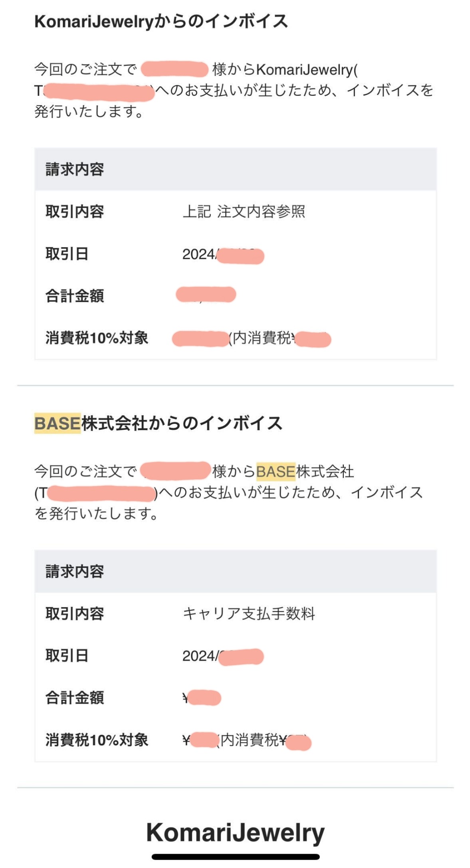Click 取引日 label in KomariJewelry invoice

(x=67, y=254)
